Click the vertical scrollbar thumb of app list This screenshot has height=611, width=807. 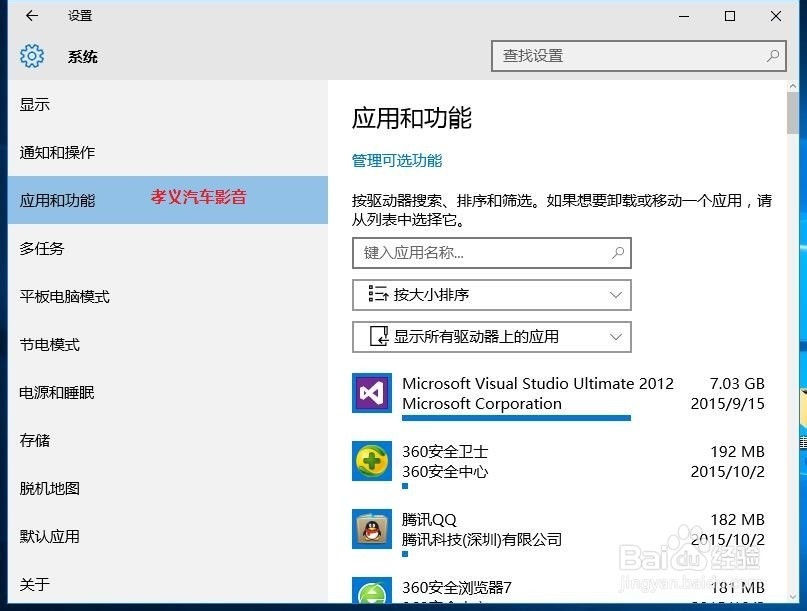[793, 113]
